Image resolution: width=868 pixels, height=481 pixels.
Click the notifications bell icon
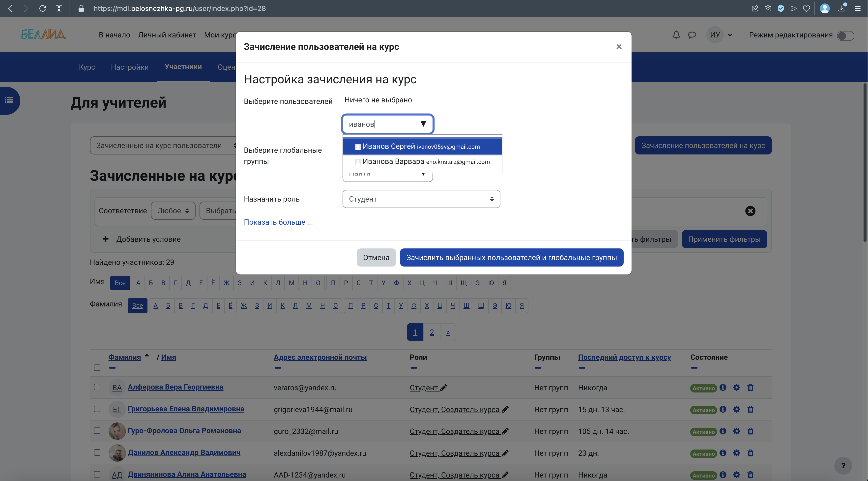(x=676, y=35)
